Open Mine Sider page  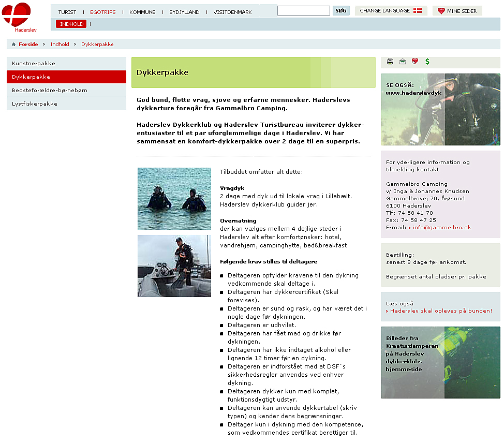[x=457, y=11]
